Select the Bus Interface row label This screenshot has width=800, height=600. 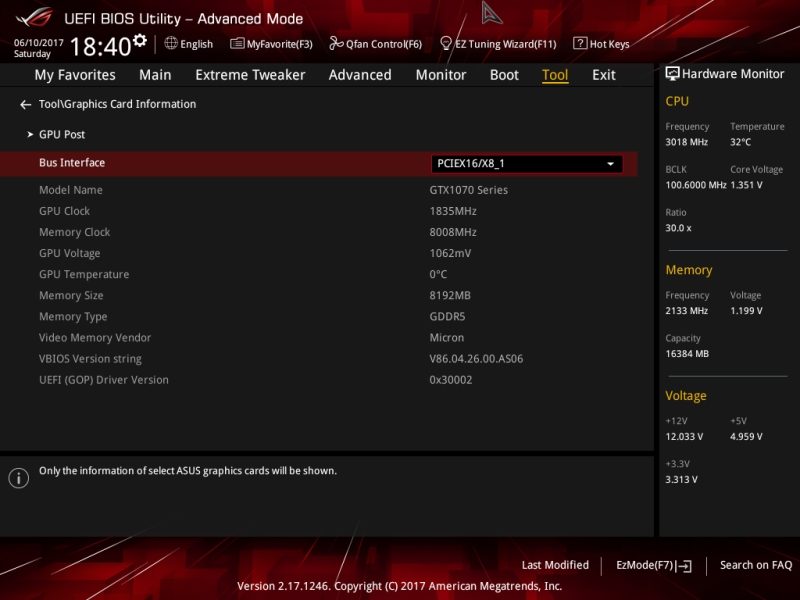click(x=72, y=163)
